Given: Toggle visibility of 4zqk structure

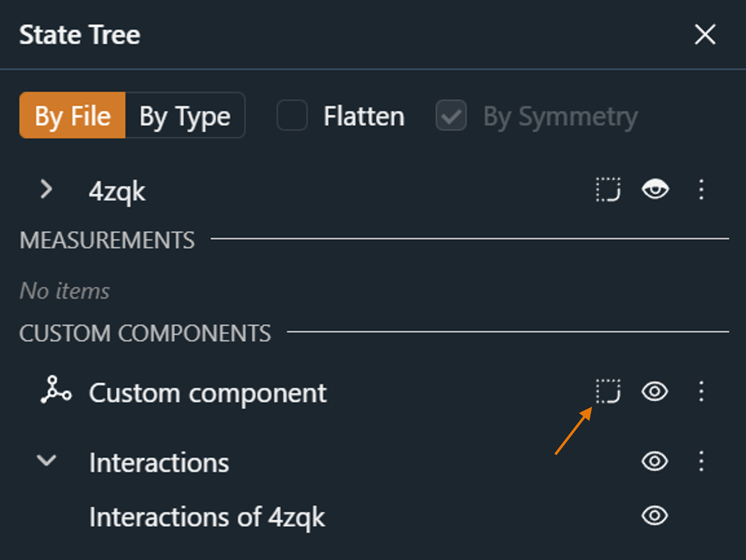Looking at the screenshot, I should [x=655, y=190].
